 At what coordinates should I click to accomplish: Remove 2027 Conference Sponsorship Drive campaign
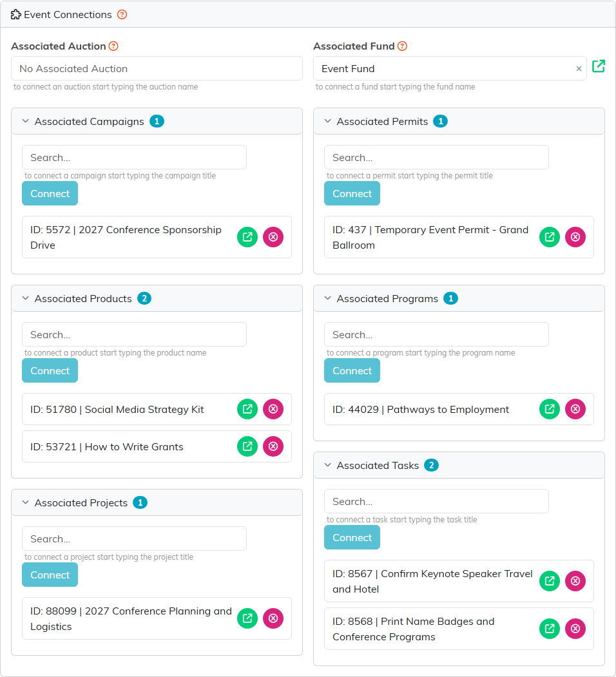click(x=273, y=237)
